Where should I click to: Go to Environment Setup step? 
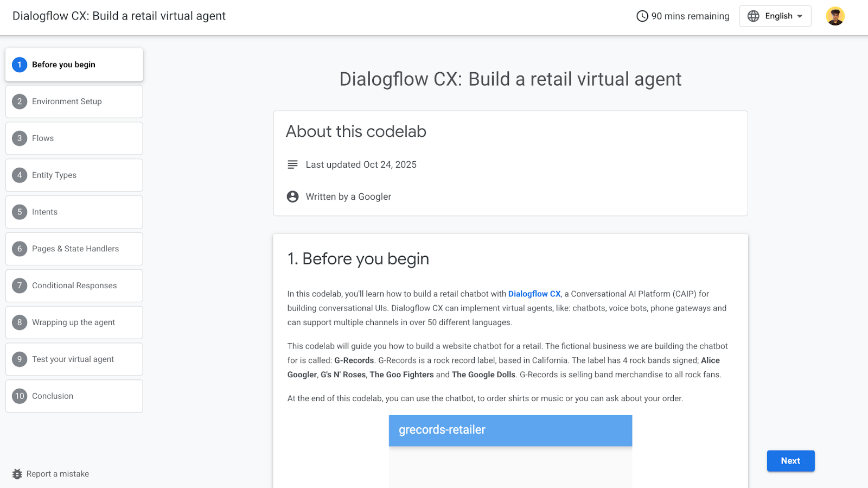point(74,102)
